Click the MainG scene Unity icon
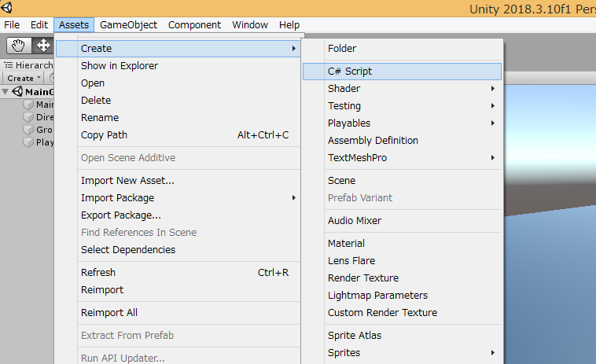This screenshot has height=364, width=596. 17,91
